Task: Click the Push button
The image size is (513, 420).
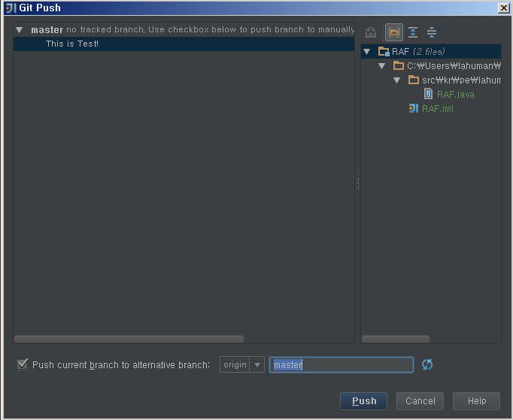Action: click(x=363, y=401)
